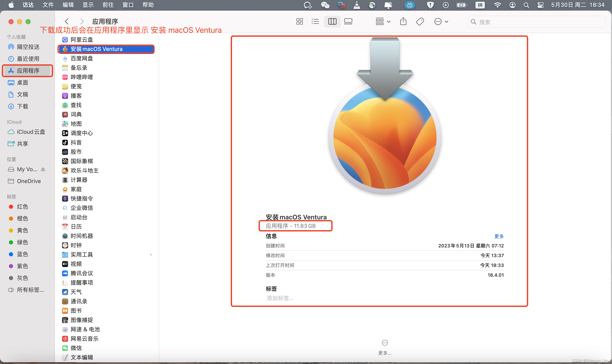Screen dimensions: 612x364
Task: Select 腾讯会议 app in list
Action: coord(107,273)
